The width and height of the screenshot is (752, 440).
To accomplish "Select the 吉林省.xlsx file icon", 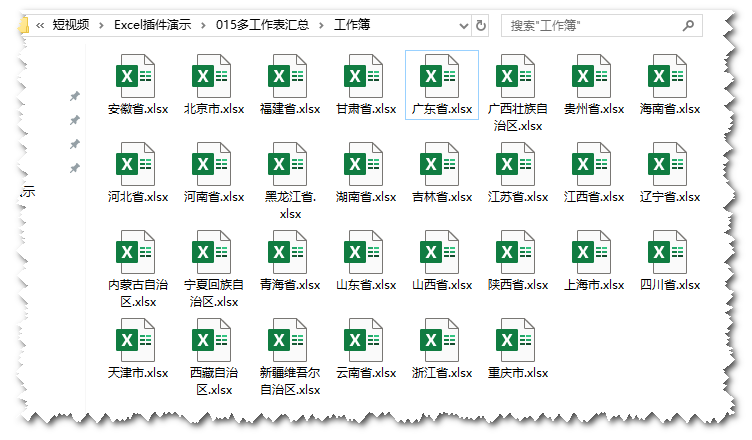I will (439, 164).
